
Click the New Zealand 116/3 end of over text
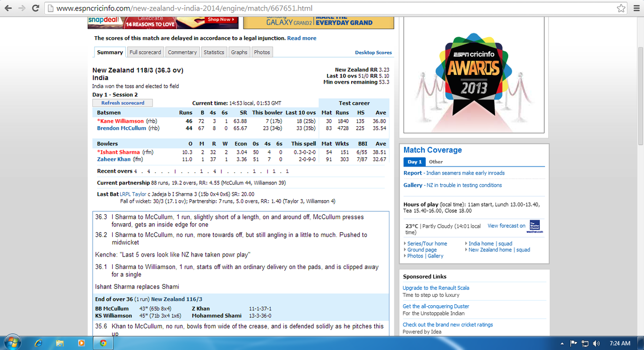[177, 299]
